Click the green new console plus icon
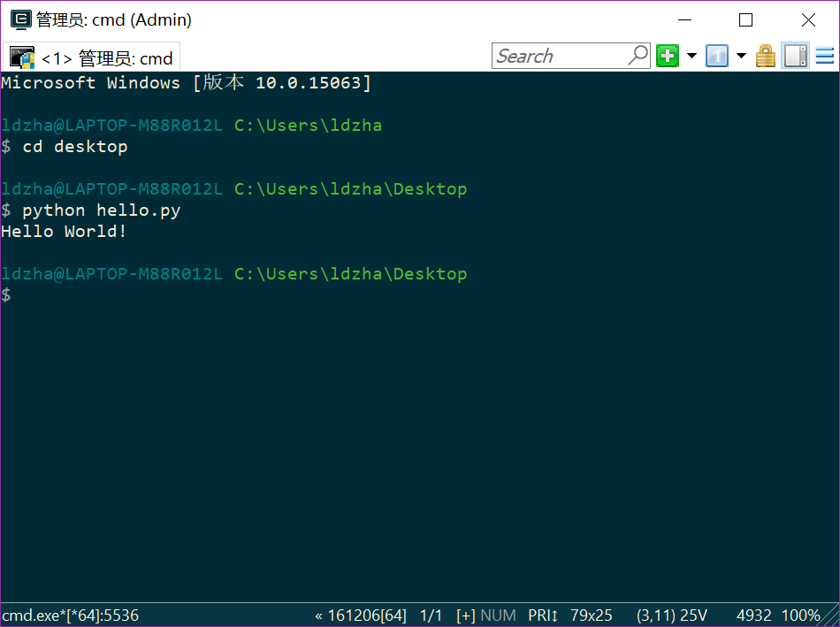 click(x=668, y=57)
